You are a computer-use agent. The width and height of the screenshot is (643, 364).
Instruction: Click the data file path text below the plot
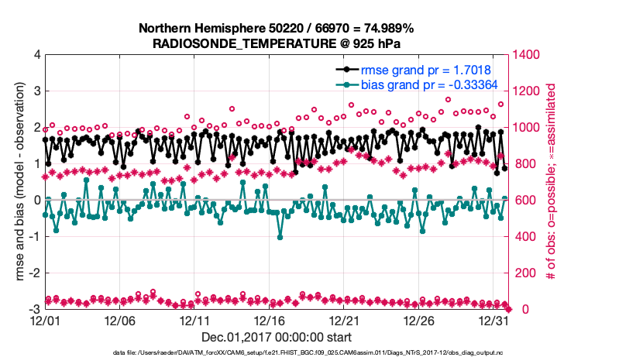click(x=276, y=353)
